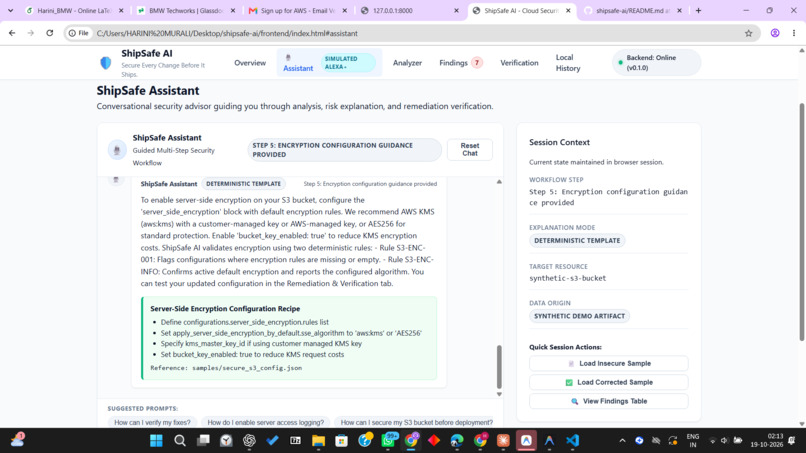The image size is (806, 453).
Task: Click the File site info chip
Action: (79, 33)
